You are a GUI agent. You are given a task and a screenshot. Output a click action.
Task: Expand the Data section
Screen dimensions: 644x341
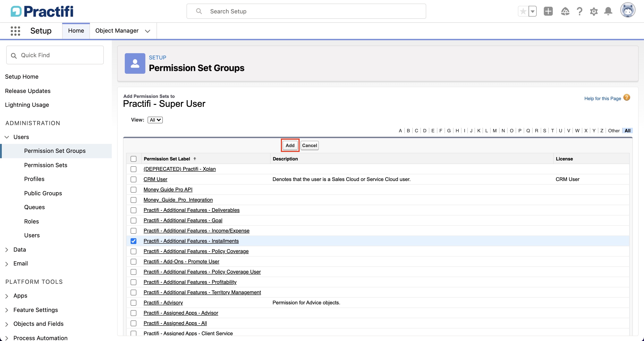(x=7, y=250)
